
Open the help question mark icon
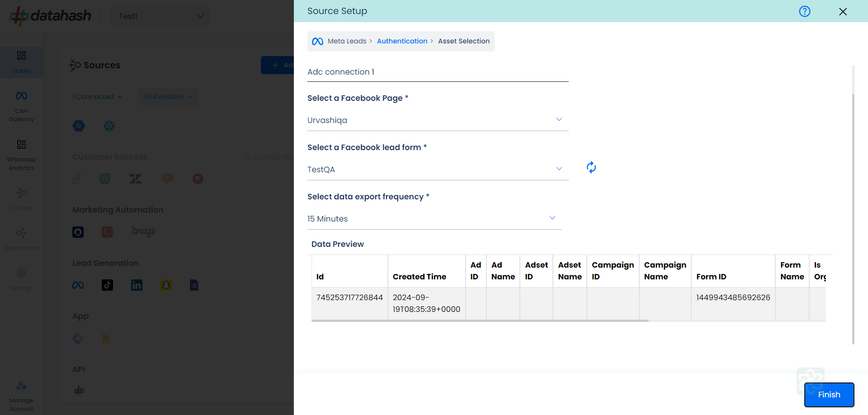click(805, 11)
